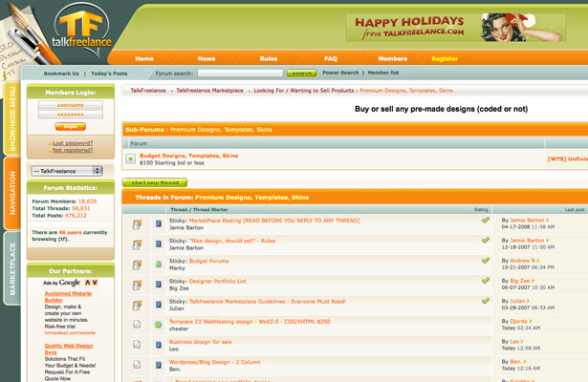Click the post icon beside Designer Portfolio List

pos(159,285)
